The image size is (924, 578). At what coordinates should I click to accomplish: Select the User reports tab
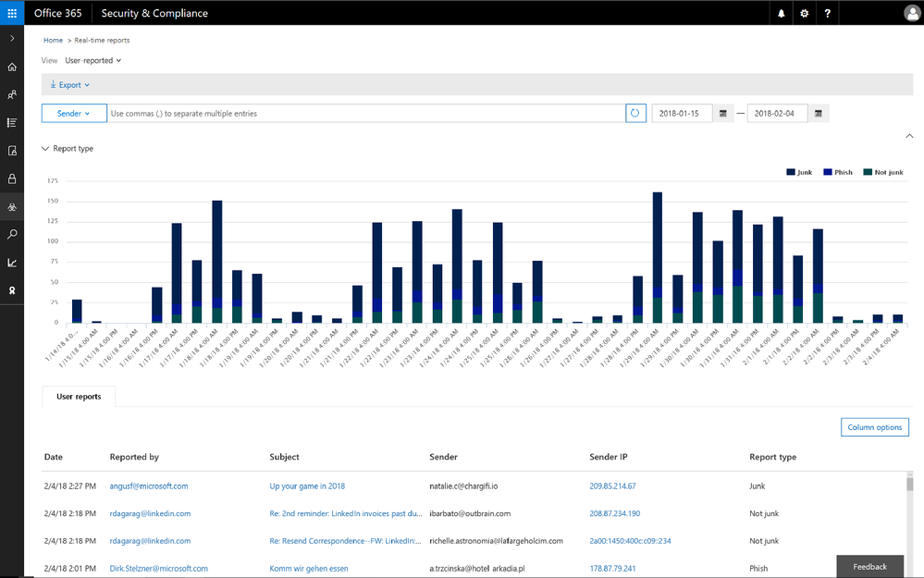point(79,397)
